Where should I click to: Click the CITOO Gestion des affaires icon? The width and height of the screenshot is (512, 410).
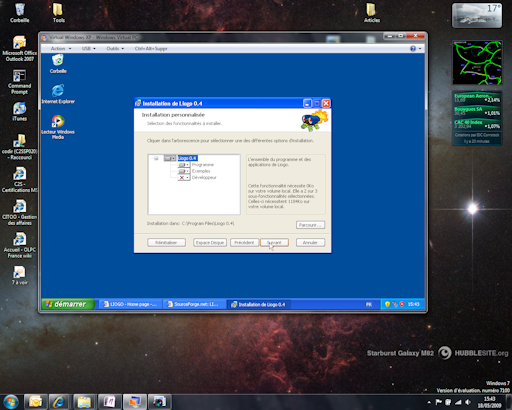coord(20,213)
